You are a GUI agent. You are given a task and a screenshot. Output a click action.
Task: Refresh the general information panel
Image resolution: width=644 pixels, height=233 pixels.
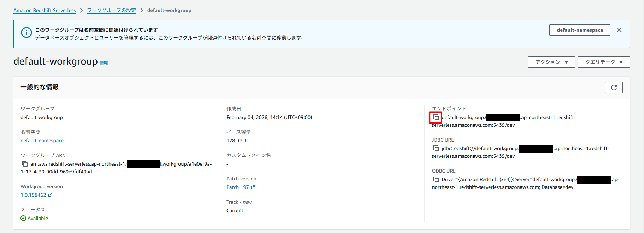point(614,88)
